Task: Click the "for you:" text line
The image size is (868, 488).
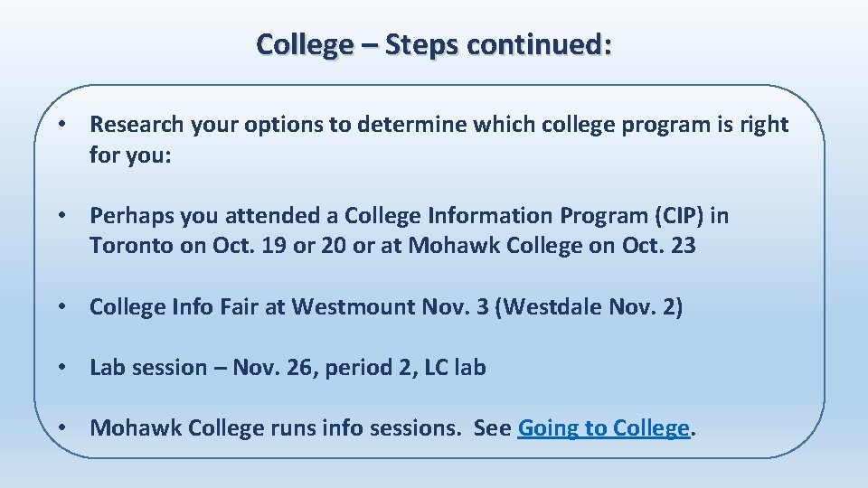Action: (130, 155)
